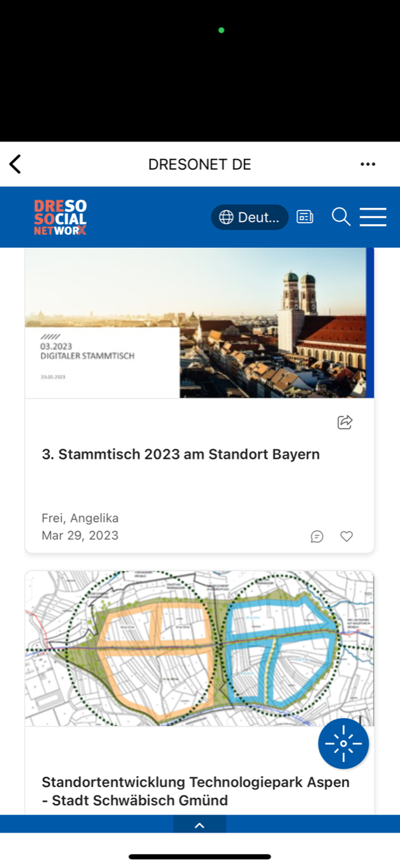Open comments on the Stammtisch post

coord(317,536)
